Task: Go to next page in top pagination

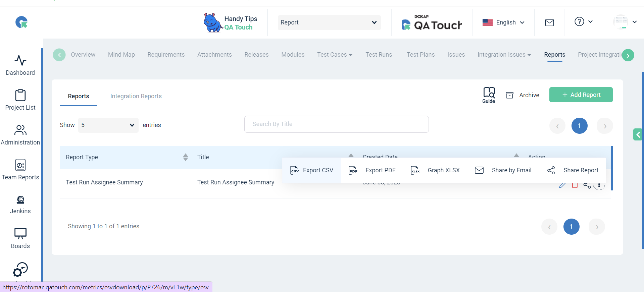Action: 605,126
